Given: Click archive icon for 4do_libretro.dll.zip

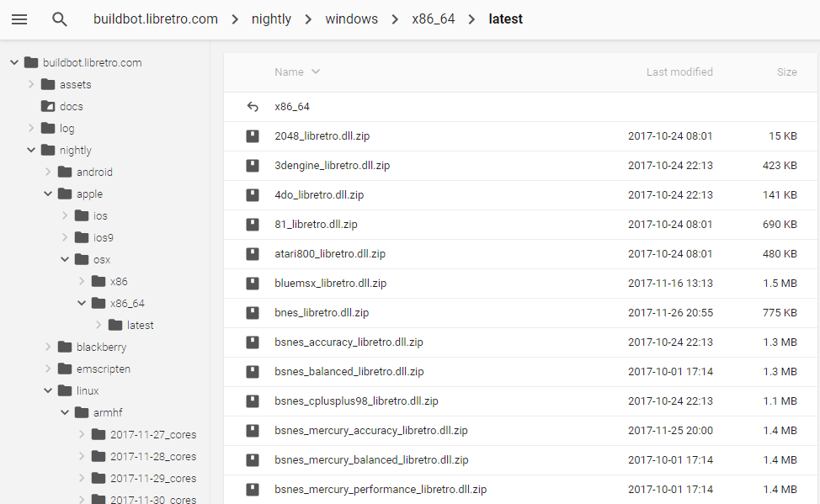Looking at the screenshot, I should pos(253,195).
